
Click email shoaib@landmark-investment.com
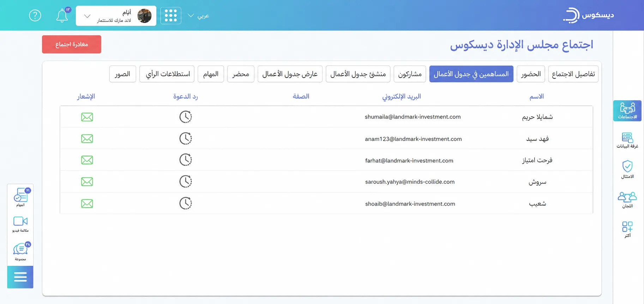(x=410, y=204)
